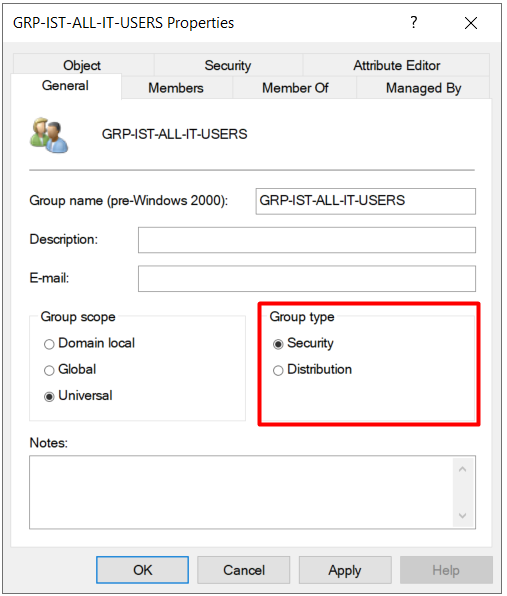Click the Help button
Viewport: 507px width, 596px height.
pyautogui.click(x=446, y=570)
